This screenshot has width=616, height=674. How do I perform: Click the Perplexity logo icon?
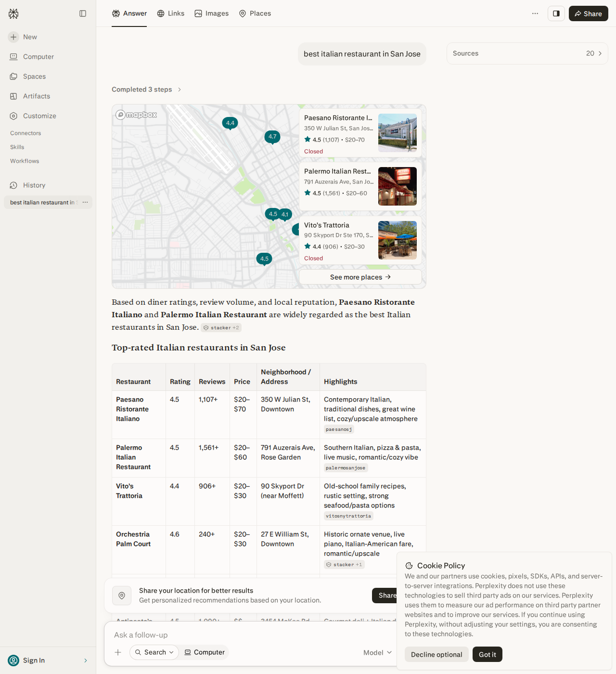click(13, 13)
